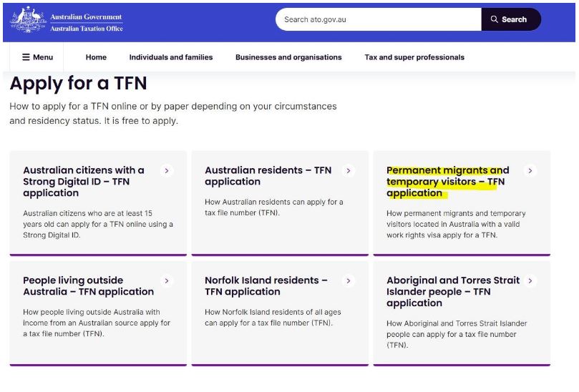
Task: Open Businesses and organisations section
Action: tap(288, 57)
